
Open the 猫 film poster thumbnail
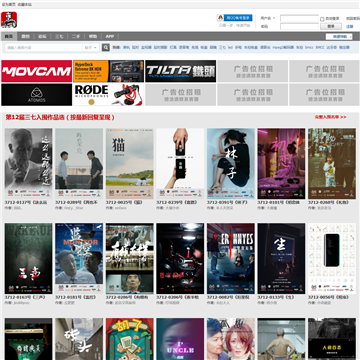(130, 164)
